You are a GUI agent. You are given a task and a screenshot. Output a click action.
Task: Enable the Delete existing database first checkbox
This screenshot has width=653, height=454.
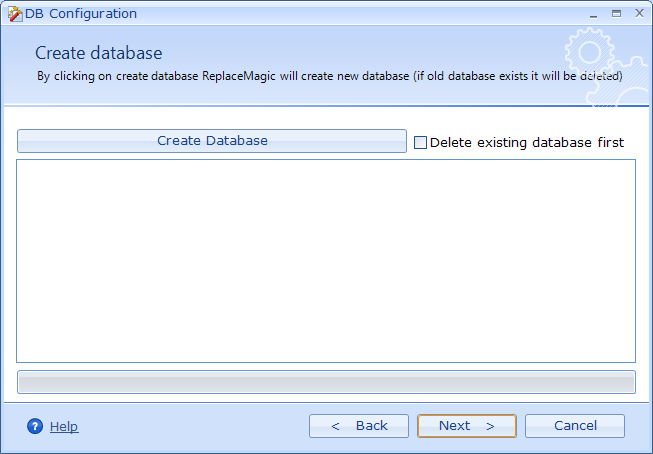coord(421,142)
